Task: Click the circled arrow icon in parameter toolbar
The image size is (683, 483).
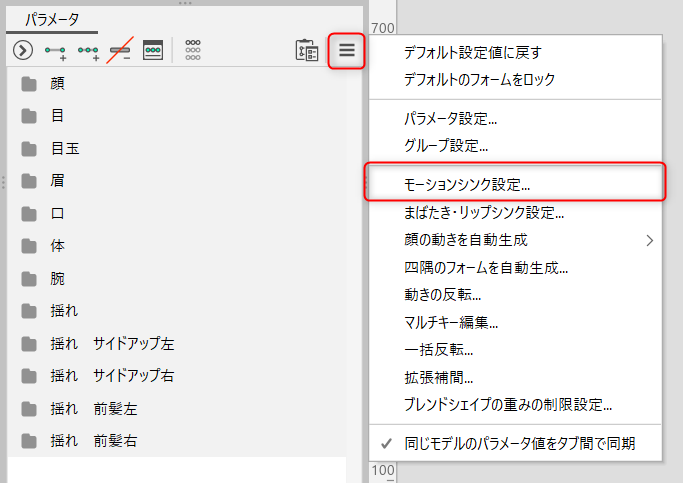Action: click(x=23, y=50)
